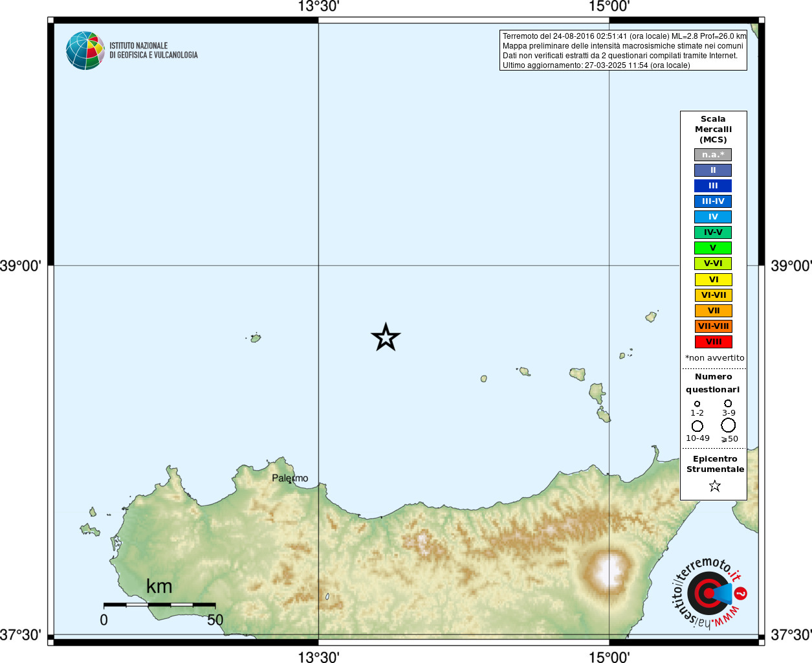Select the VII-VIII dark orange swatch

(714, 326)
